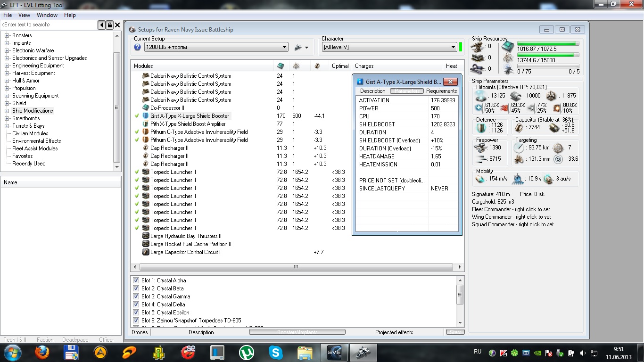
Task: Click the powergrid atom icon in Ship Resources
Action: click(508, 58)
